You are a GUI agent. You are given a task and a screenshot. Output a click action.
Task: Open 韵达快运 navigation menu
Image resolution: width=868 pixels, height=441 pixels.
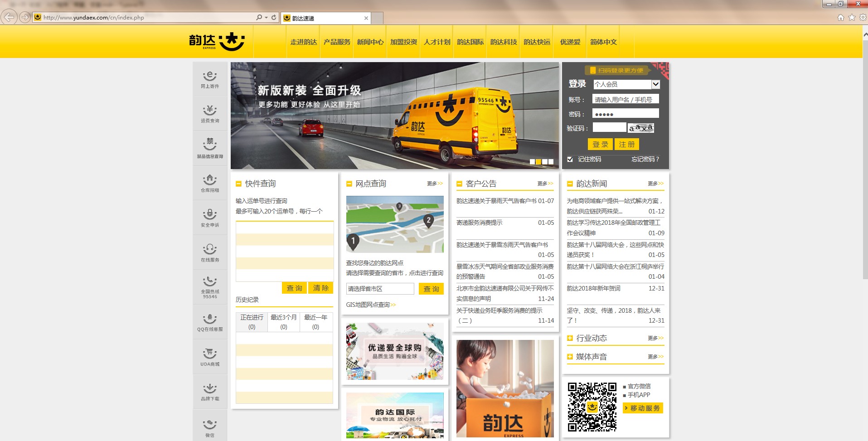point(537,42)
